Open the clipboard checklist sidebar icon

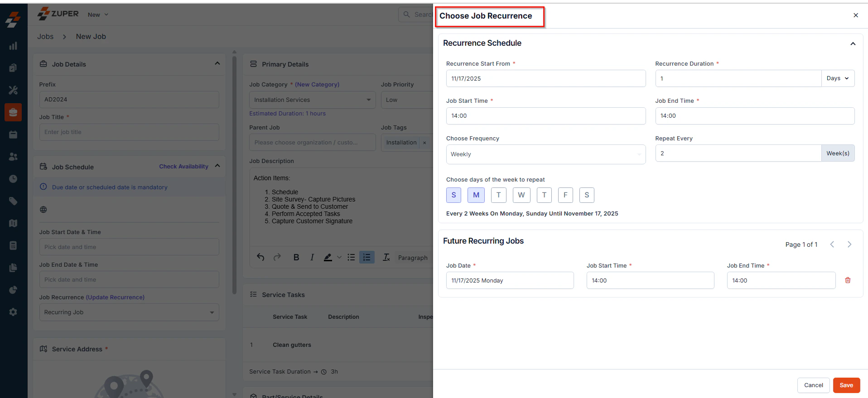13,68
